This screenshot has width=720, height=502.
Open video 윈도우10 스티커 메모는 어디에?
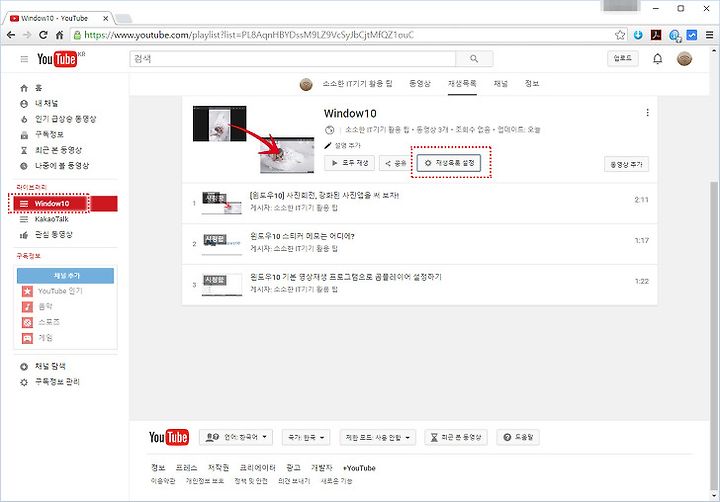tap(302, 236)
